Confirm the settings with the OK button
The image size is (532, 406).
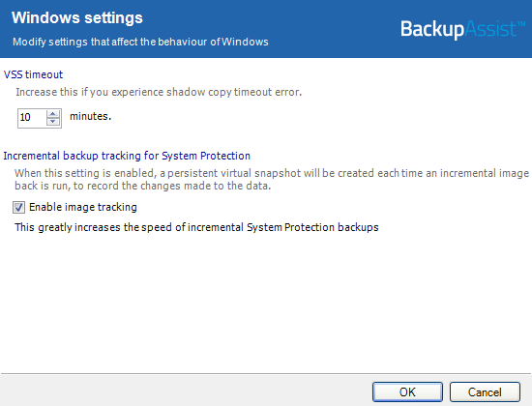407,392
